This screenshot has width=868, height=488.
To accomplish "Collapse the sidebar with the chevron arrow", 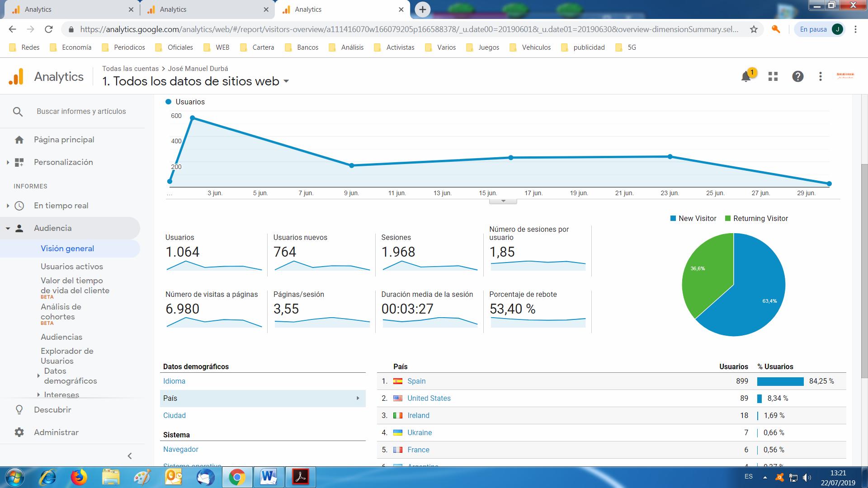I will coord(130,456).
